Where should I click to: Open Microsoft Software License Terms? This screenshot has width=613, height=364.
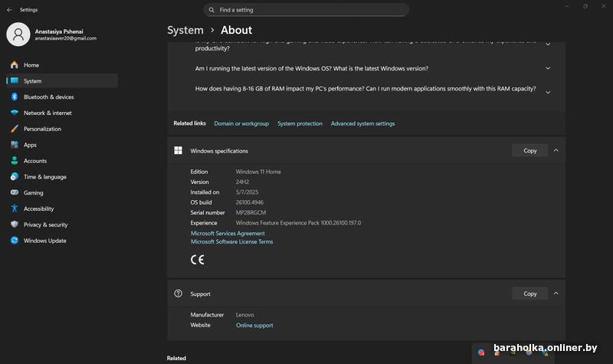232,241
